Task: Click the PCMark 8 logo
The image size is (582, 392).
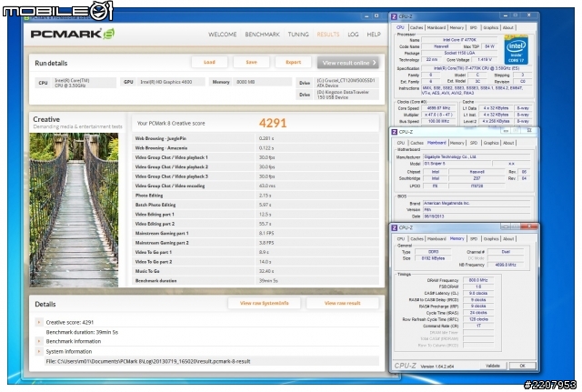Action: pos(73,34)
